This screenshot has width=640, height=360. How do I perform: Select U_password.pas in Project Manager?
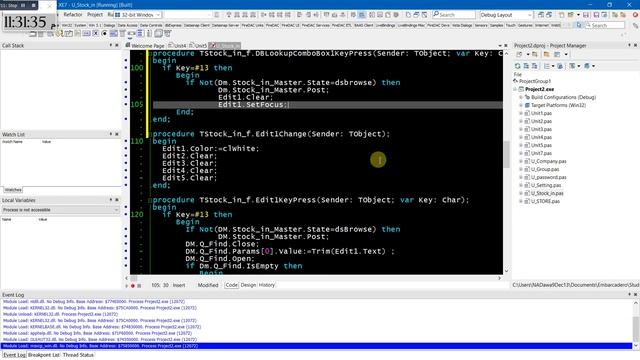[549, 177]
